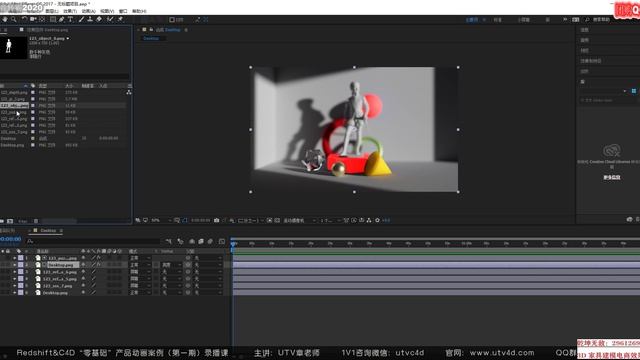
Task: Open track matte dropdown for layer 2
Action: (x=171, y=265)
